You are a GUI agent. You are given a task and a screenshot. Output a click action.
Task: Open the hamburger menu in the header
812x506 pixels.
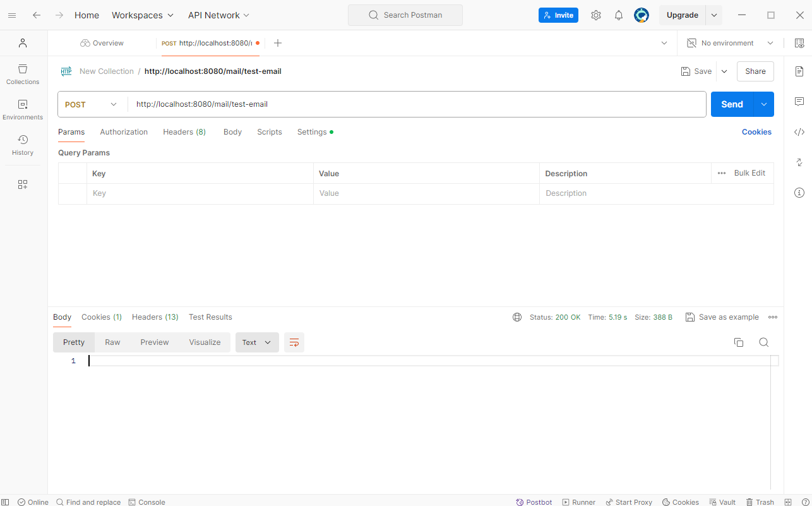click(12, 15)
